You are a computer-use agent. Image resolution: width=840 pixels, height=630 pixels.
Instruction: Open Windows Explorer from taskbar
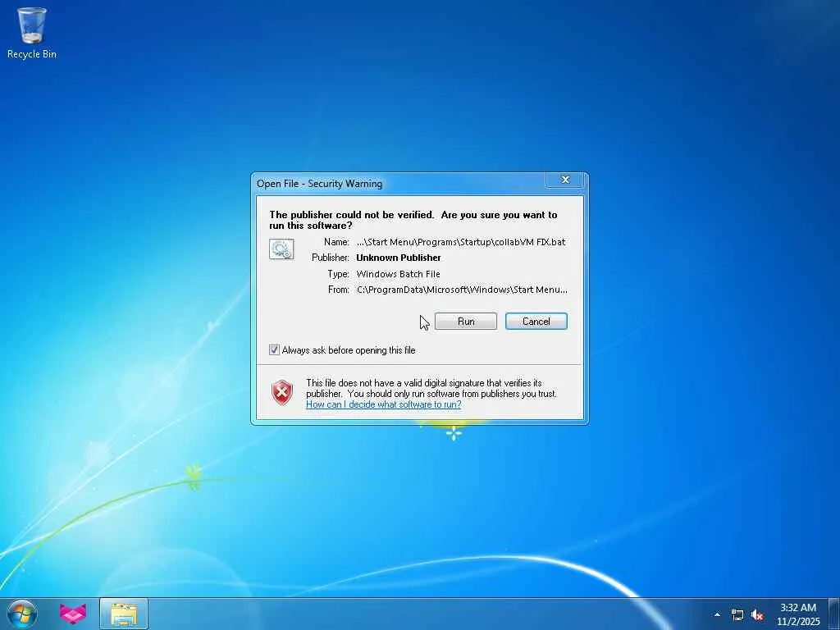pyautogui.click(x=124, y=614)
